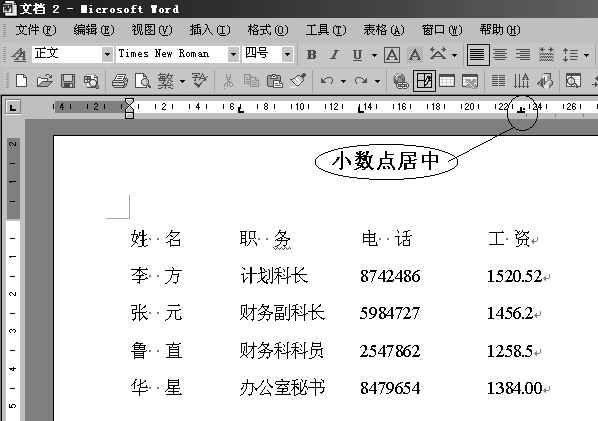Viewport: 598px width, 421px height.
Task: Toggle the Tables and Borders toolbar
Action: (424, 81)
